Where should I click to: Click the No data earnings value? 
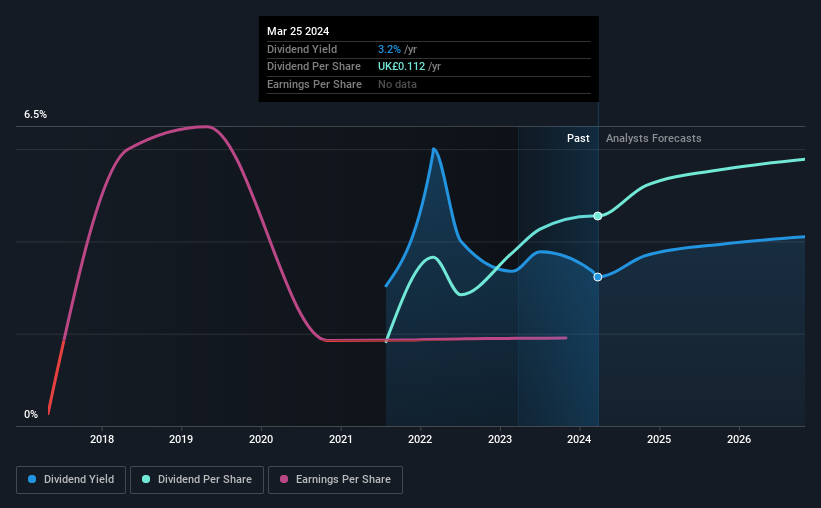[397, 84]
